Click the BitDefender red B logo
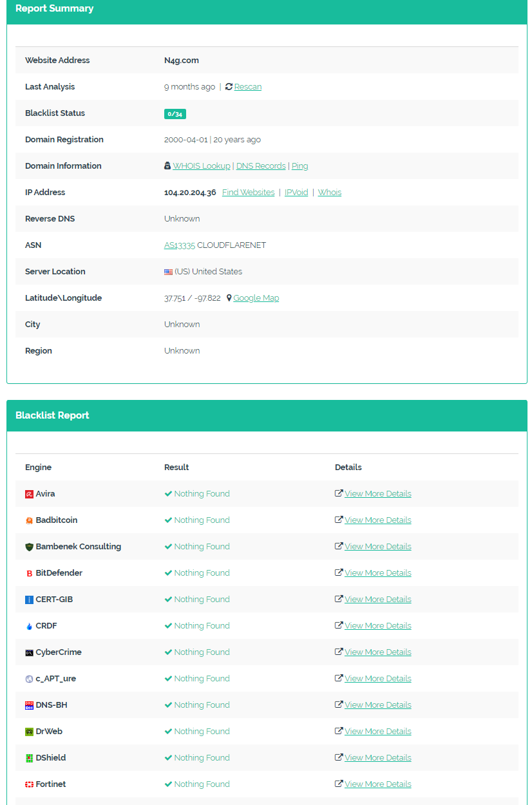This screenshot has height=805, width=532. point(29,573)
